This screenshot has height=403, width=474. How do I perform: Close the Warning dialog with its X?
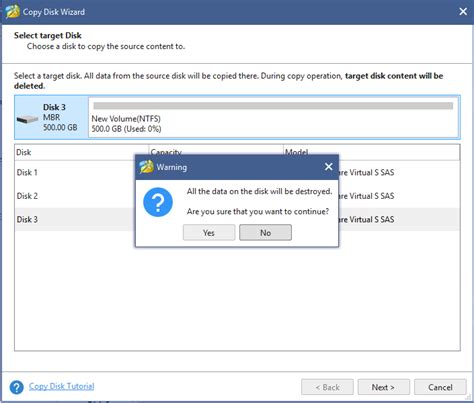click(328, 167)
